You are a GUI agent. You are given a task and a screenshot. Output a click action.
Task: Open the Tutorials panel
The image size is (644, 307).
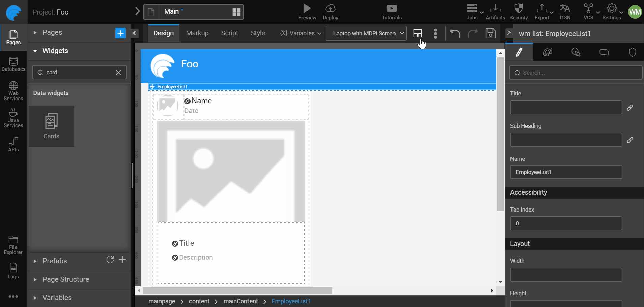pyautogui.click(x=391, y=12)
